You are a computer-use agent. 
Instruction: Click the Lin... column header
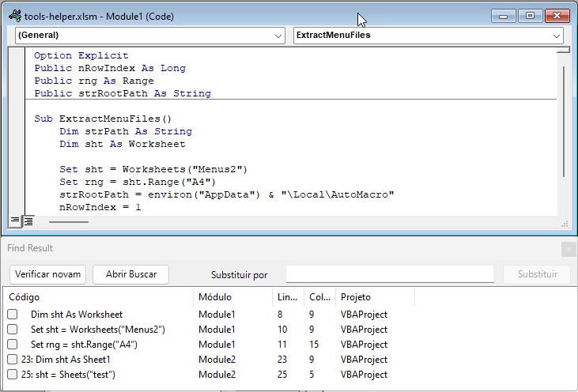coord(289,297)
